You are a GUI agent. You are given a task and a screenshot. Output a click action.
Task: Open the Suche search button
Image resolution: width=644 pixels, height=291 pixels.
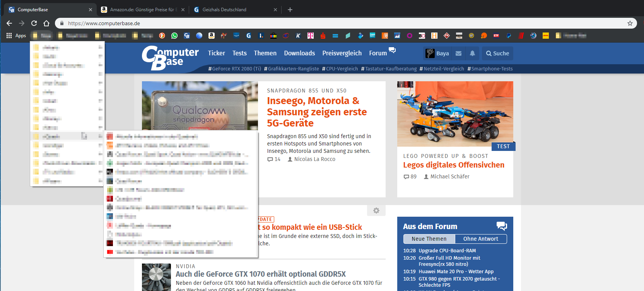pos(498,53)
